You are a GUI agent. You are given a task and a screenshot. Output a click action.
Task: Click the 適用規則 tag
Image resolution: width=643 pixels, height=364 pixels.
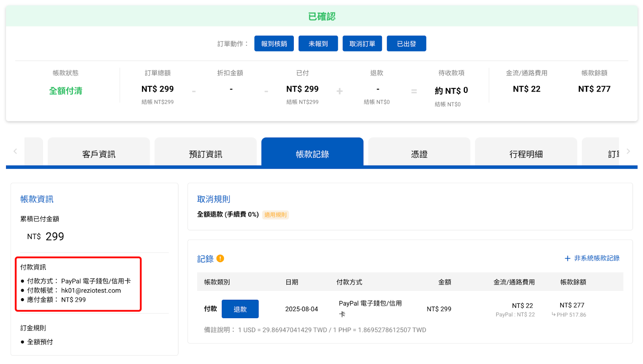tap(276, 215)
